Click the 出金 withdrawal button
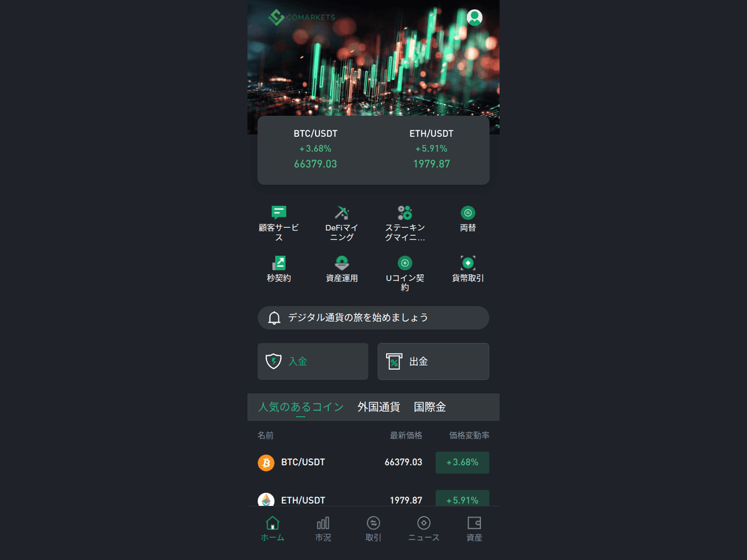Screen dimensions: 747x560 (433, 362)
